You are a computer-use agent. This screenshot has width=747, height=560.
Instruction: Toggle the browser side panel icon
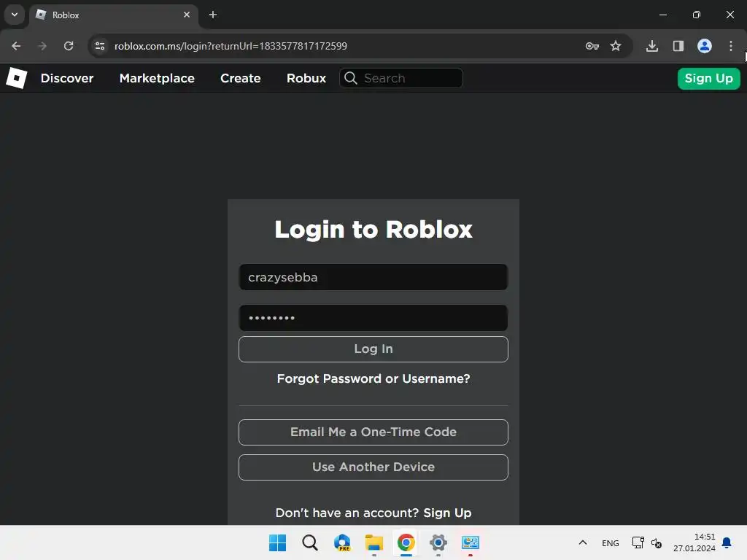tap(678, 46)
